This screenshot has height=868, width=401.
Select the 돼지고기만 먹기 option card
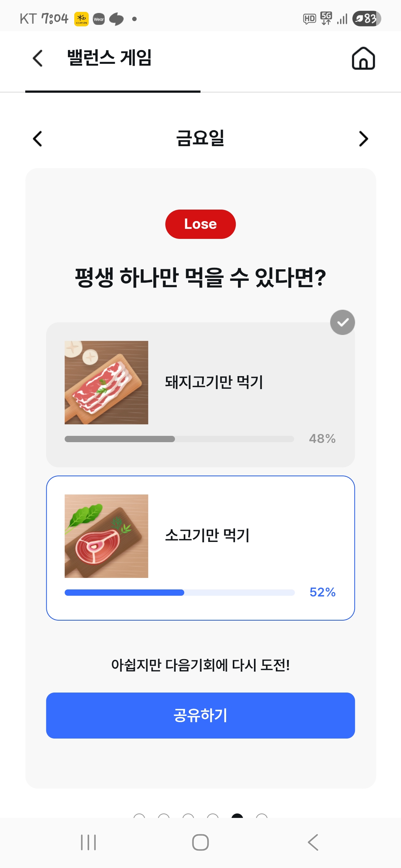(200, 394)
